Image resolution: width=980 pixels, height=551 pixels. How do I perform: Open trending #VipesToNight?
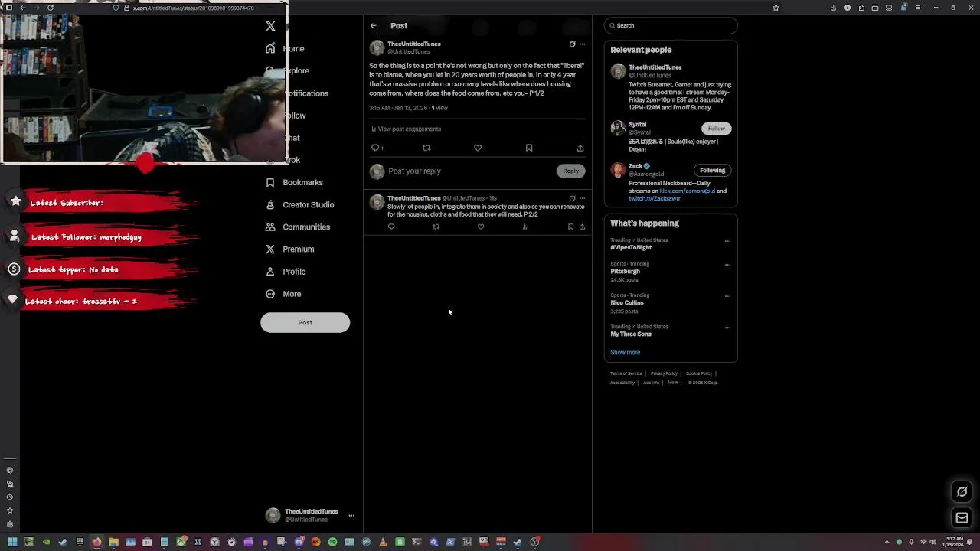(631, 247)
